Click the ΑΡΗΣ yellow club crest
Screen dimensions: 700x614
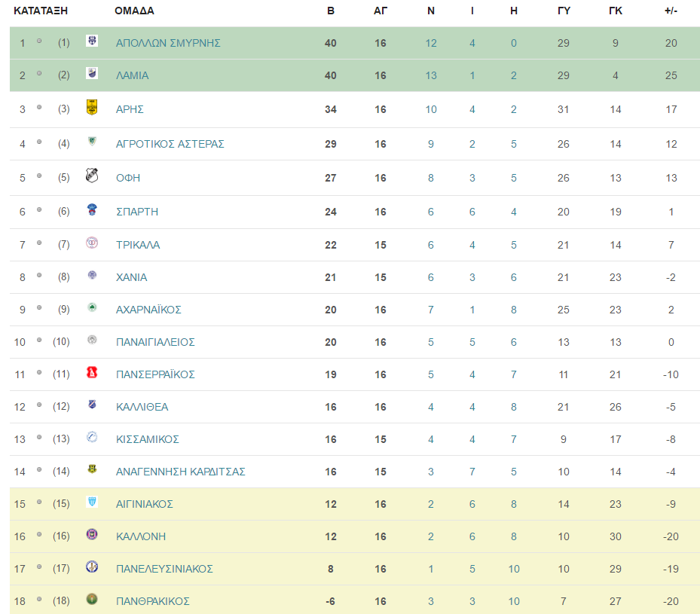pyautogui.click(x=92, y=108)
